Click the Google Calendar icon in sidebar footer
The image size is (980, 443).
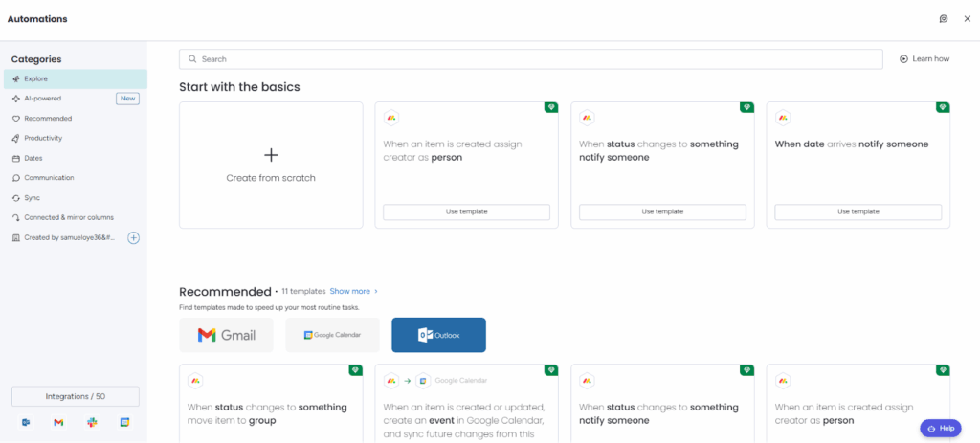coord(124,422)
